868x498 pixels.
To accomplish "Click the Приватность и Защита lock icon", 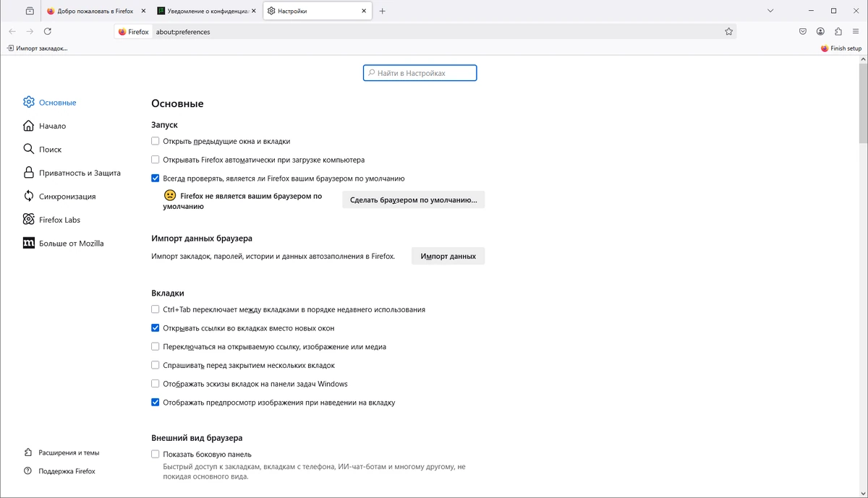I will click(x=29, y=173).
